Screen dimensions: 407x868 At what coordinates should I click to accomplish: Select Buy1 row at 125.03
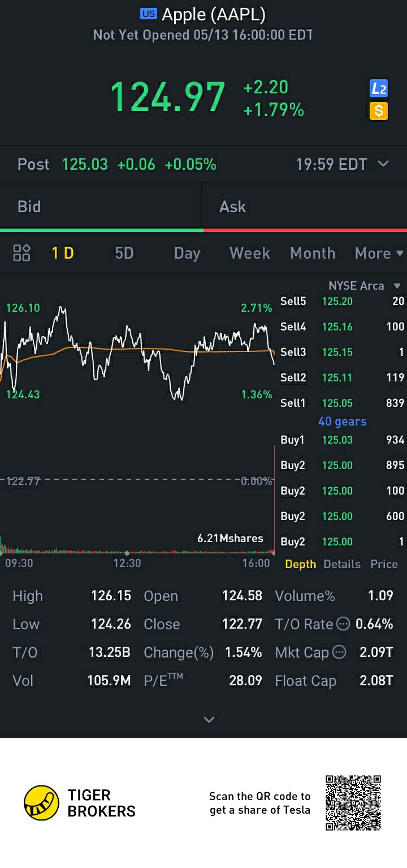point(342,440)
